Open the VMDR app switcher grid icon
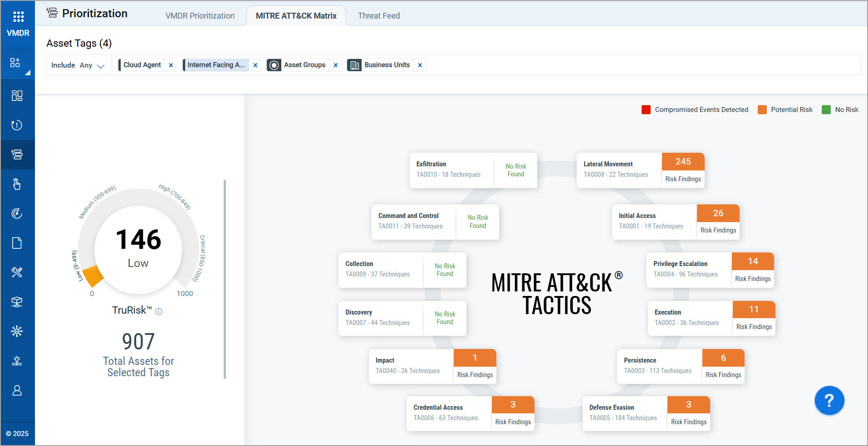Screen dimensions: 868x446 pyautogui.click(x=17, y=17)
